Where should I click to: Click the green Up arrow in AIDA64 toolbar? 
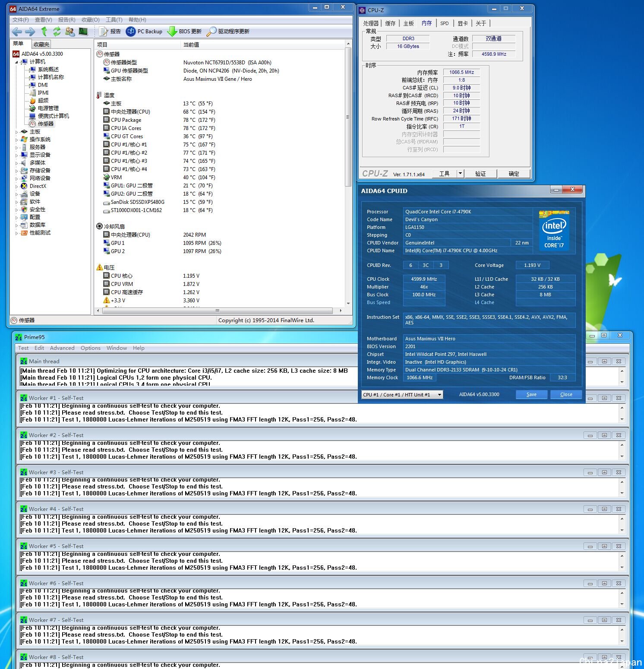pyautogui.click(x=44, y=31)
